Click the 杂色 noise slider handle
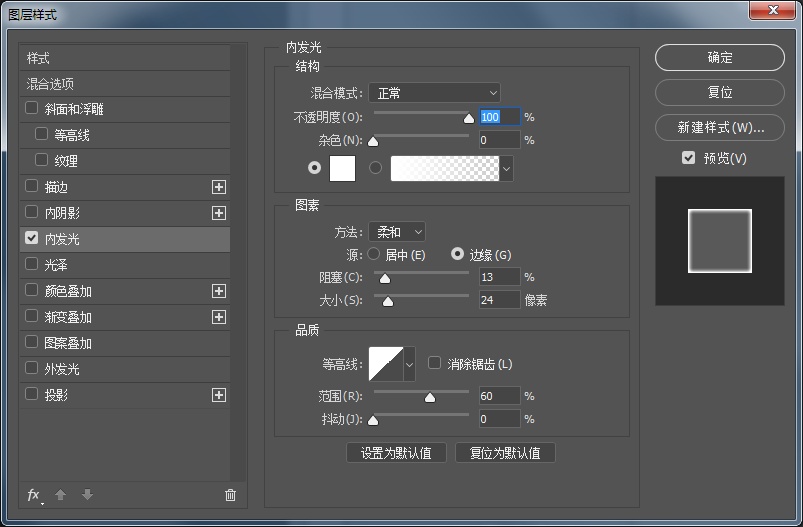The width and height of the screenshot is (803, 527). click(x=373, y=141)
